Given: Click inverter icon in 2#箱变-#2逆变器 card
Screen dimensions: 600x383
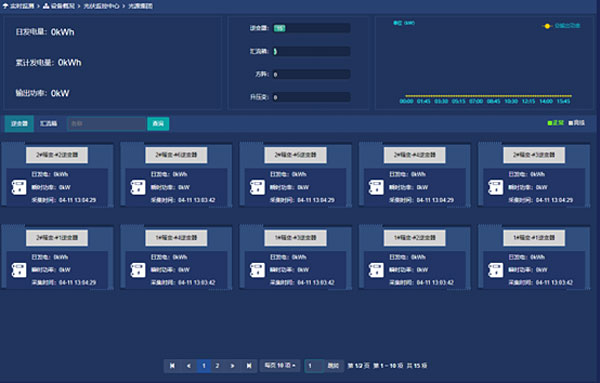Looking at the screenshot, I should pyautogui.click(x=19, y=187).
